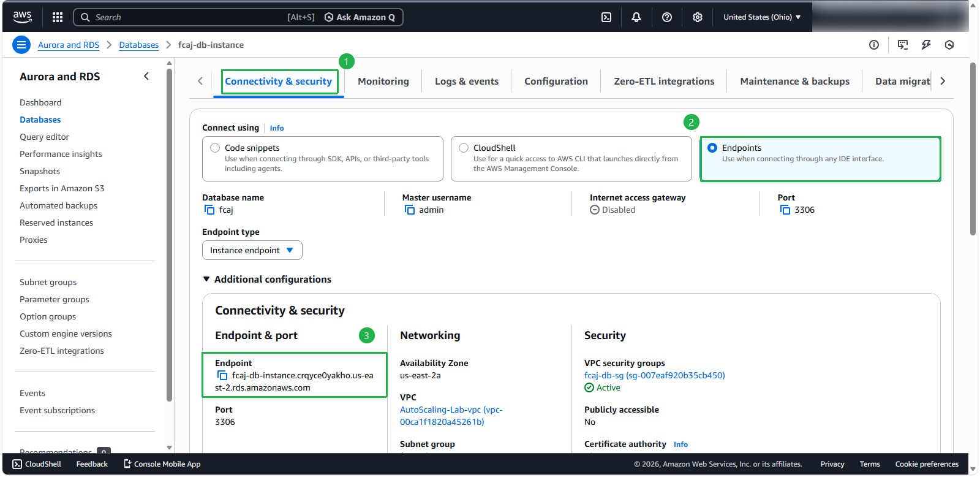The width and height of the screenshot is (980, 477).
Task: Open the services grid menu
Action: (58, 17)
